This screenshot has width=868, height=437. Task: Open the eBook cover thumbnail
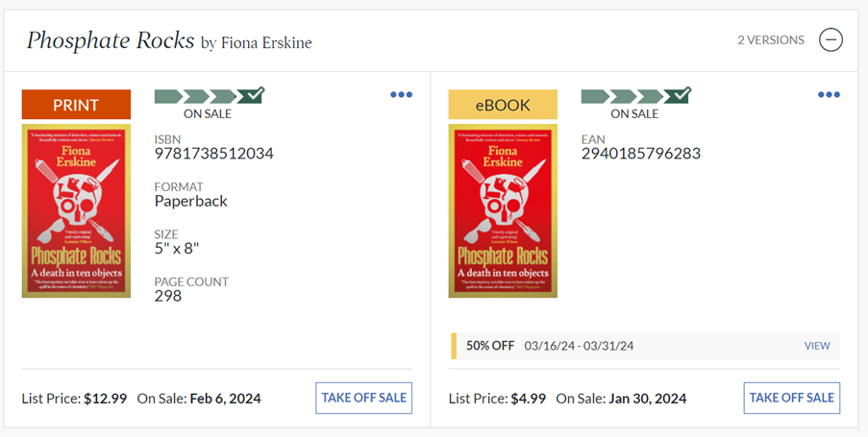(503, 210)
